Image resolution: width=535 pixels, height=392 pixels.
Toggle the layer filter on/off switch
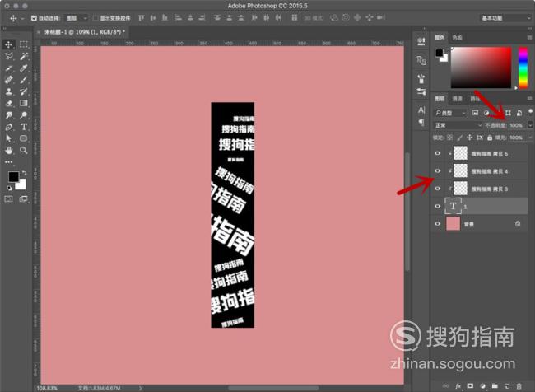[530, 112]
